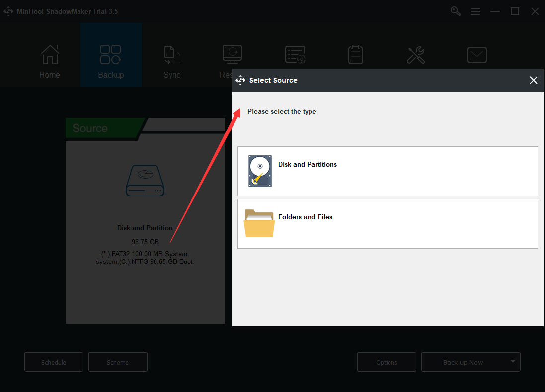The height and width of the screenshot is (392, 545).
Task: Open the Manage list-with-gear icon
Action: (295, 55)
